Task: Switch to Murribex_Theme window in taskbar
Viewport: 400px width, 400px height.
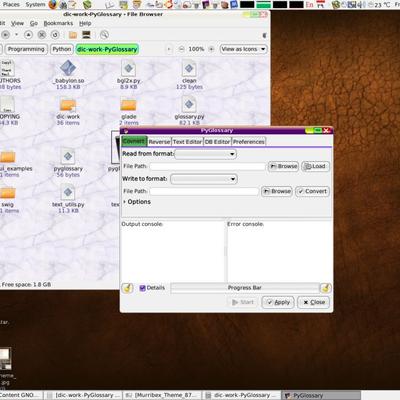Action: click(163, 395)
